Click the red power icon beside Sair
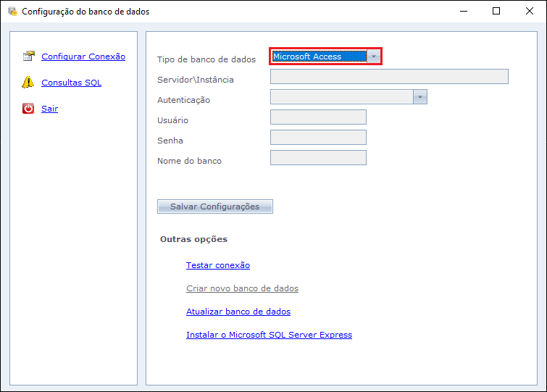Image resolution: width=547 pixels, height=392 pixels. click(28, 109)
